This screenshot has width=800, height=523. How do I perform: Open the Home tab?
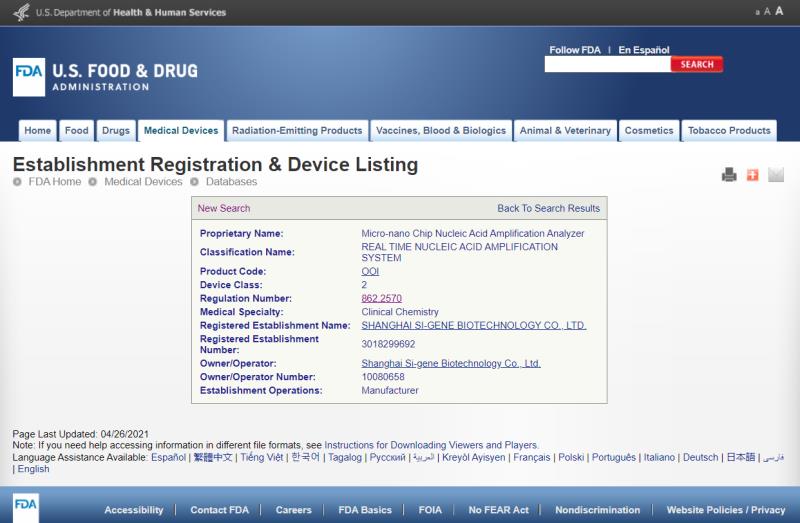37,131
